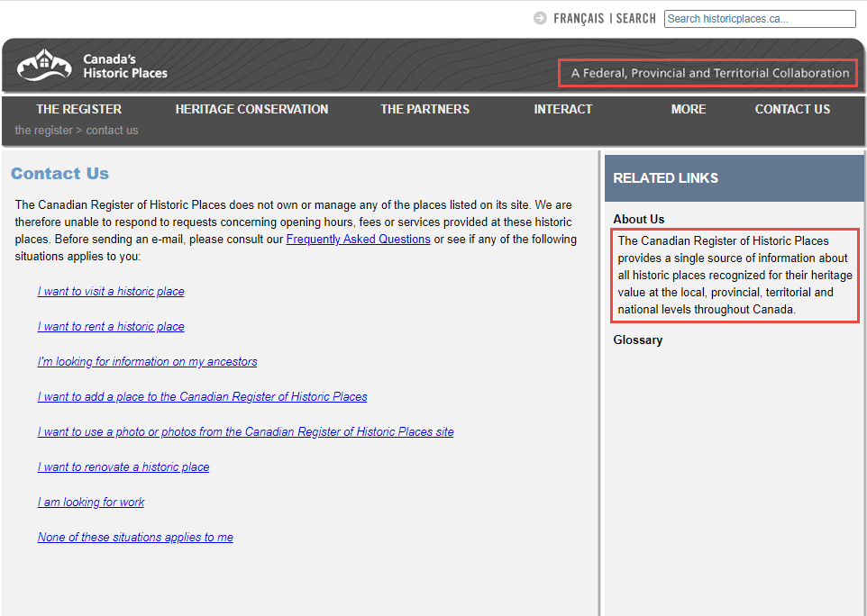This screenshot has height=616, width=867.
Task: Click link to add a place to Register
Action: pyautogui.click(x=202, y=397)
